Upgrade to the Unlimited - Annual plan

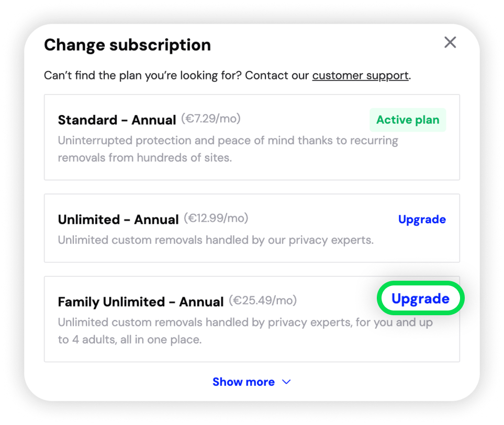coord(422,220)
